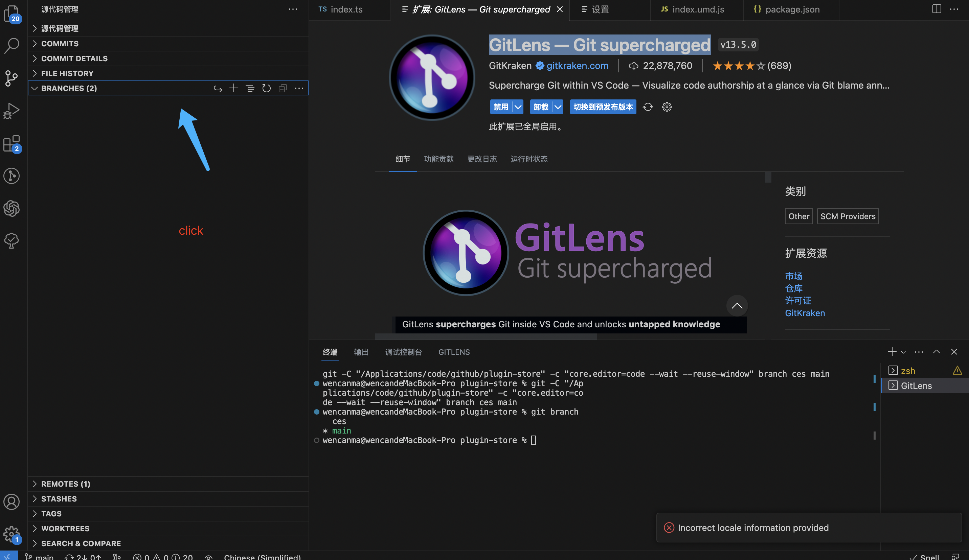
Task: Open the Run and Debug view
Action: (x=12, y=110)
